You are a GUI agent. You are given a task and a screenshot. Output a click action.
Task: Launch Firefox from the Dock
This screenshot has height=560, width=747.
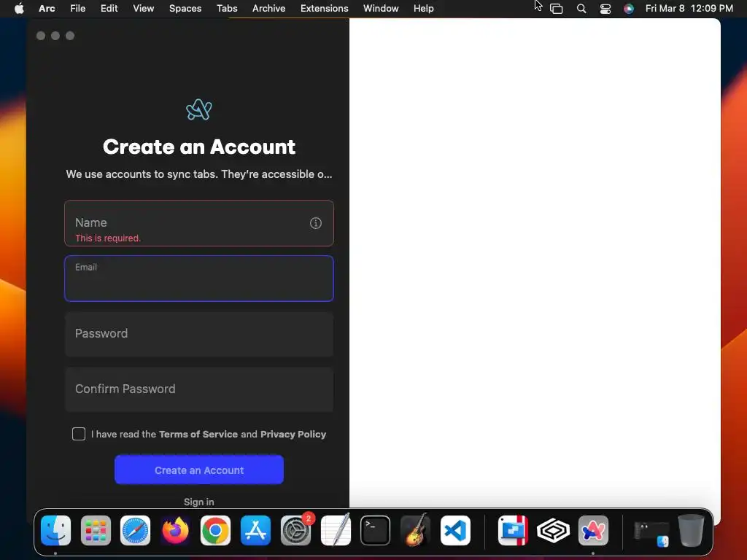click(175, 531)
